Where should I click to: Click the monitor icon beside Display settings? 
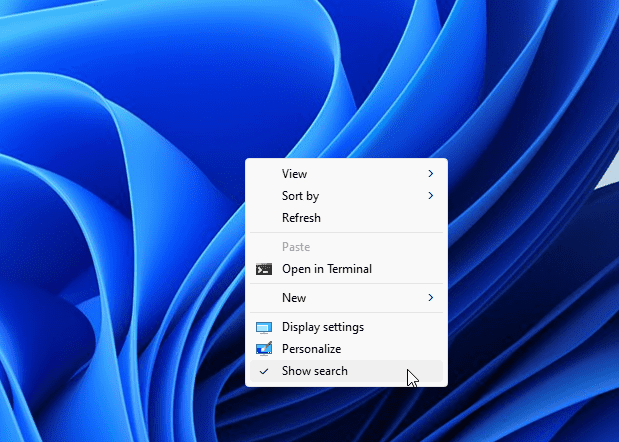pyautogui.click(x=264, y=327)
